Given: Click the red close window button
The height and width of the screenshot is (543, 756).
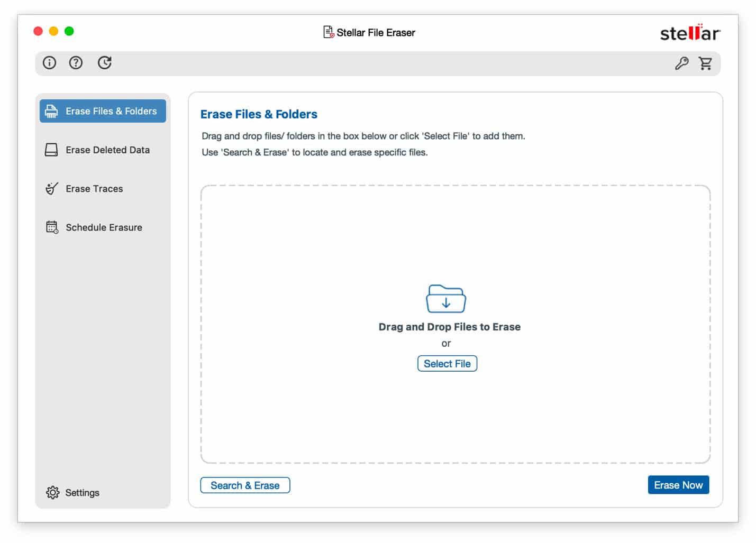Looking at the screenshot, I should [38, 31].
